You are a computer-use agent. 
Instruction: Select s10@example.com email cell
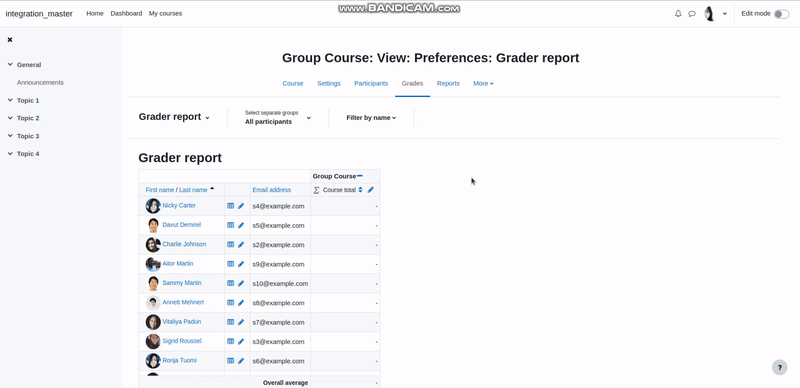[x=280, y=283]
